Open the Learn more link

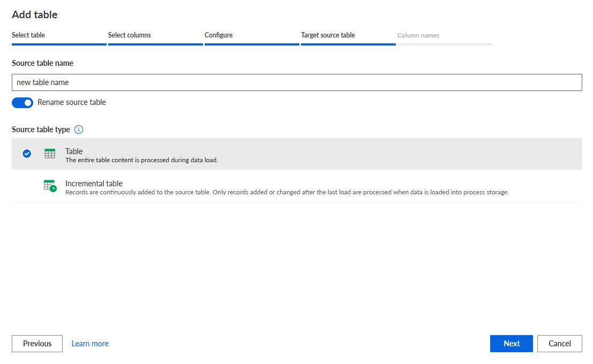90,344
